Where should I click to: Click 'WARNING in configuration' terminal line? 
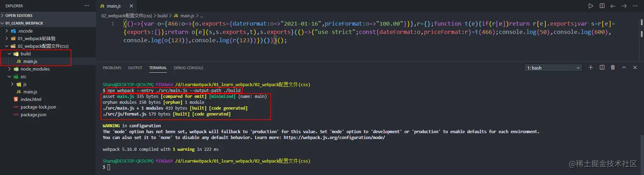(x=132, y=126)
